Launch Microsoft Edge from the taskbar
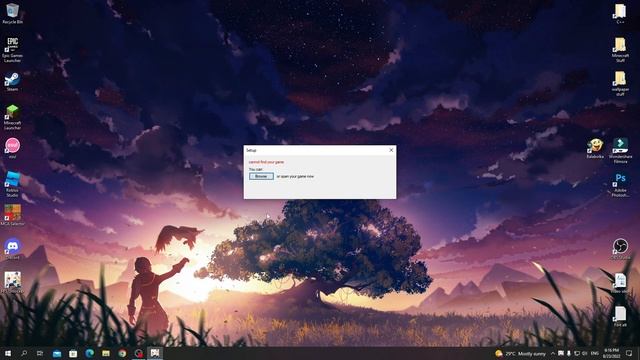Image resolution: width=640 pixels, height=360 pixels. [89, 353]
